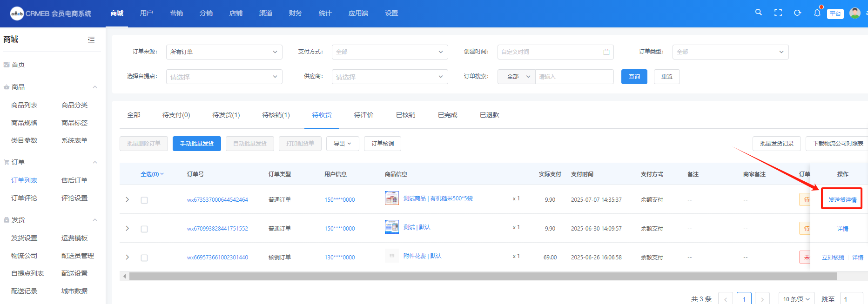The width and height of the screenshot is (868, 304).
Task: Change the 10 条/页 page size
Action: coord(797,299)
